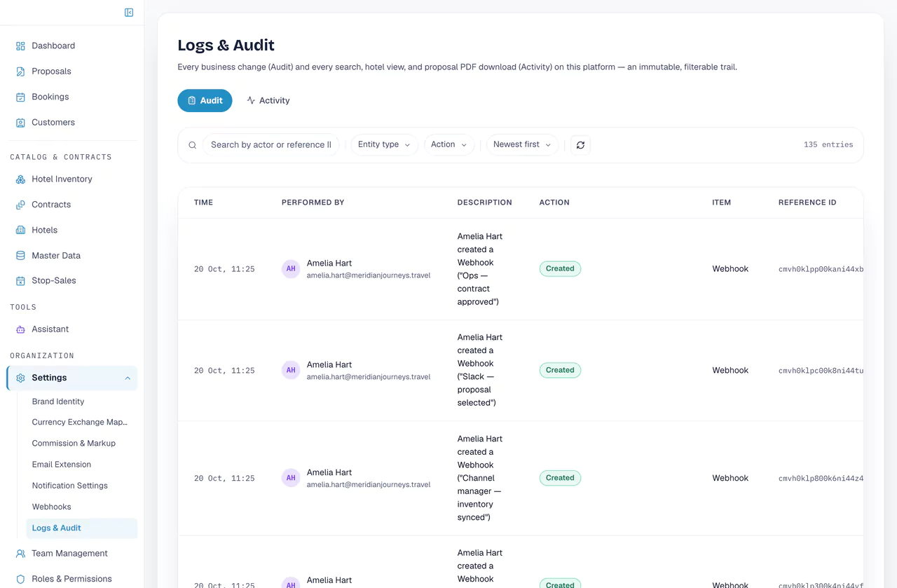Open Notification Settings page
897x588 pixels.
tap(70, 485)
